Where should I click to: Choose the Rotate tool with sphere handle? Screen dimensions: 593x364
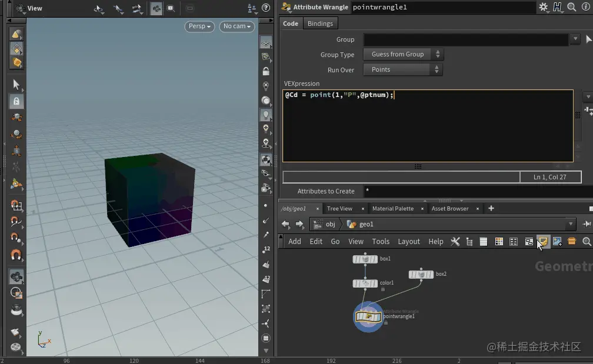pyautogui.click(x=16, y=134)
